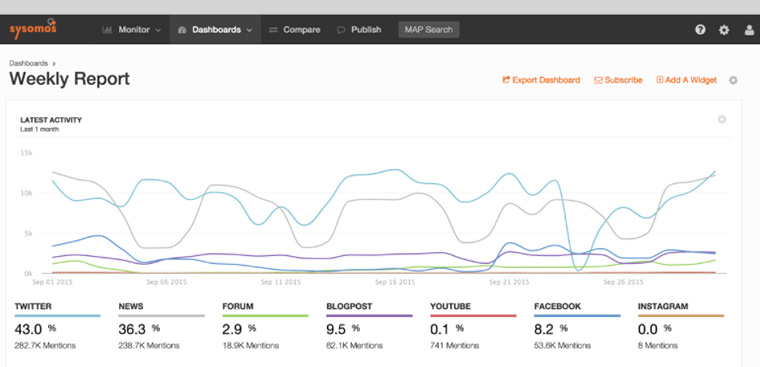The width and height of the screenshot is (760, 367).
Task: Open help via question mark icon
Action: tap(700, 30)
